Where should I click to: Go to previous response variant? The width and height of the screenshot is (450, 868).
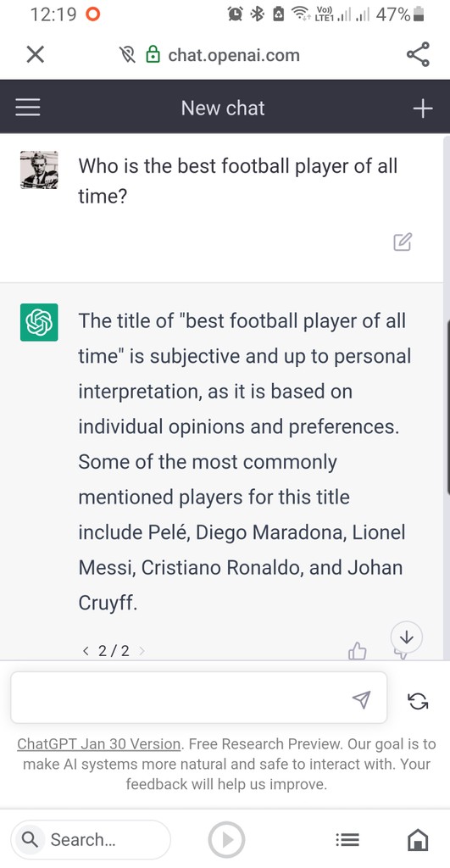[x=86, y=651]
